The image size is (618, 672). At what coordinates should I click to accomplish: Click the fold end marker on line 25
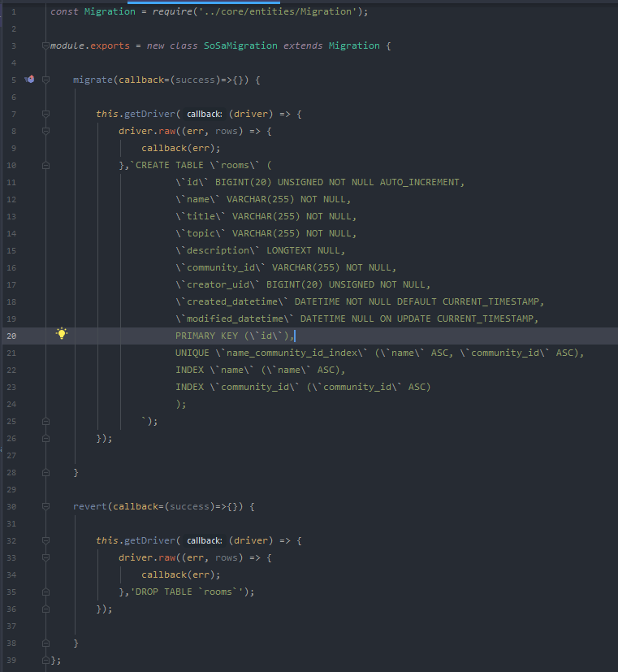45,421
